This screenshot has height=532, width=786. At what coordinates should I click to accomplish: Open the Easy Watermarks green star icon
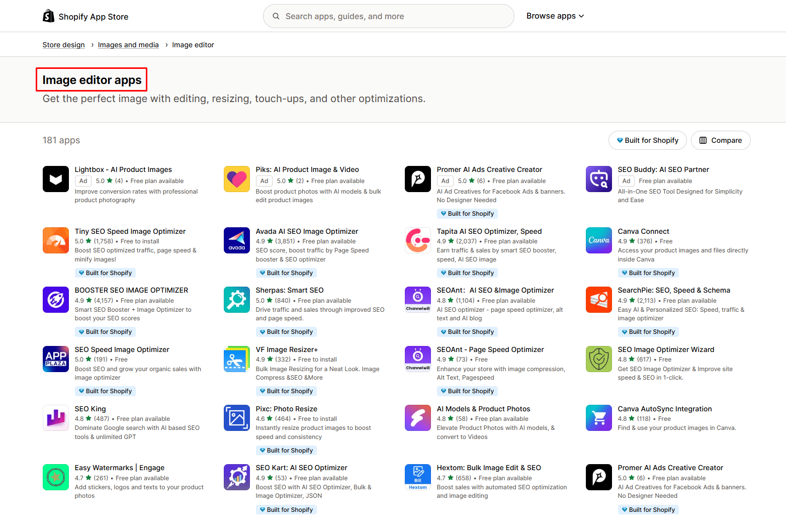click(55, 477)
